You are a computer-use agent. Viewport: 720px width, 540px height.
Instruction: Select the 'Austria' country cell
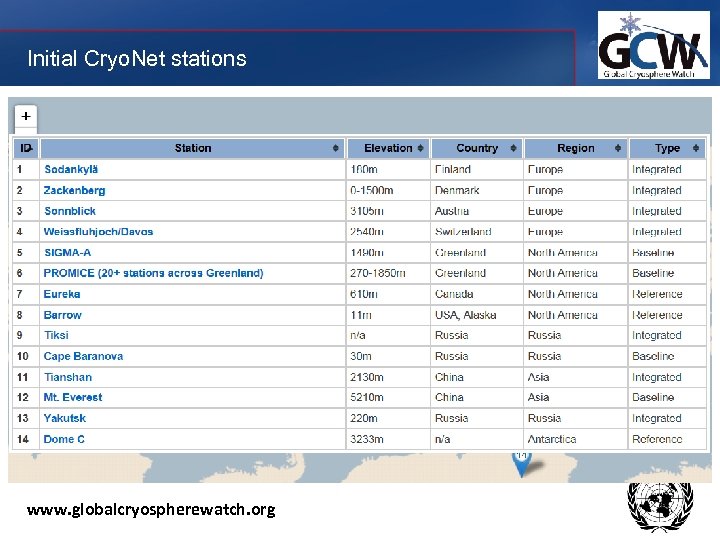pos(477,211)
